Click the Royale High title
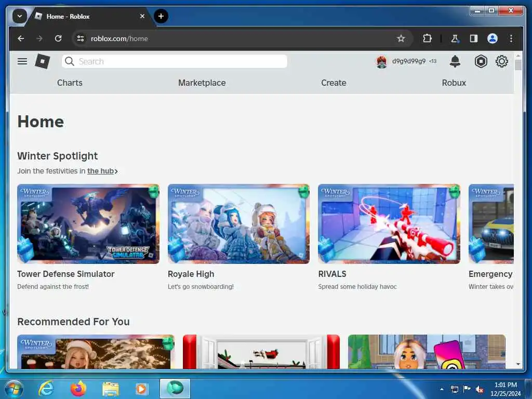Image resolution: width=532 pixels, height=399 pixels. coord(191,274)
